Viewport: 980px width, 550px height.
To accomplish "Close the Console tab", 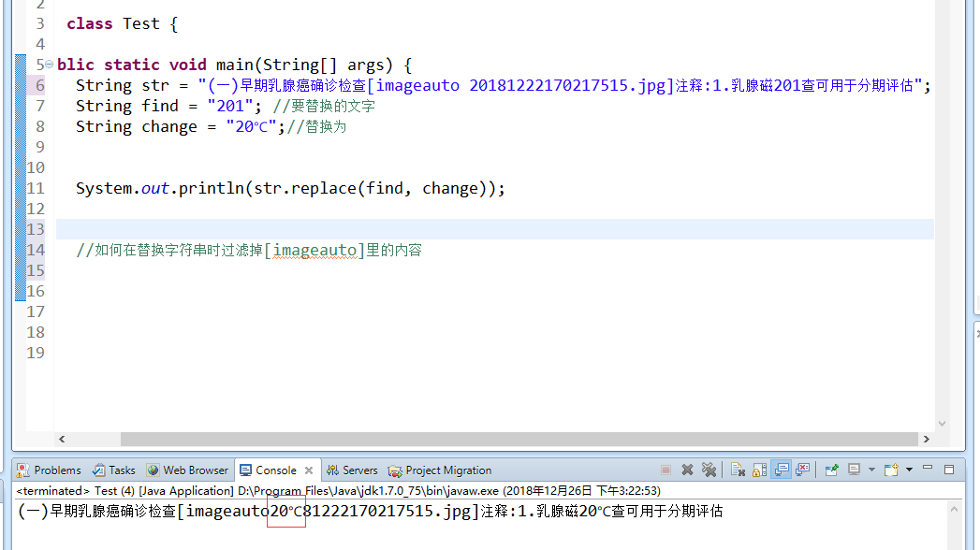I will (309, 470).
